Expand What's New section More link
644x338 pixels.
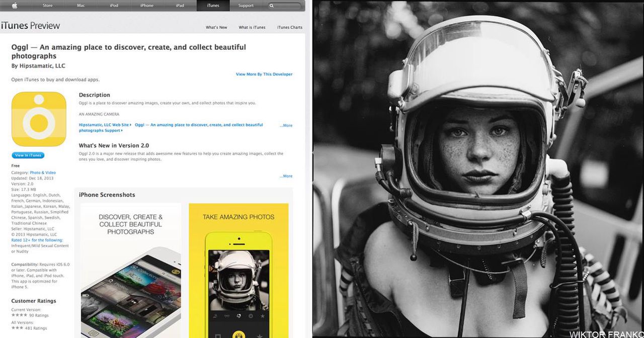(x=286, y=176)
